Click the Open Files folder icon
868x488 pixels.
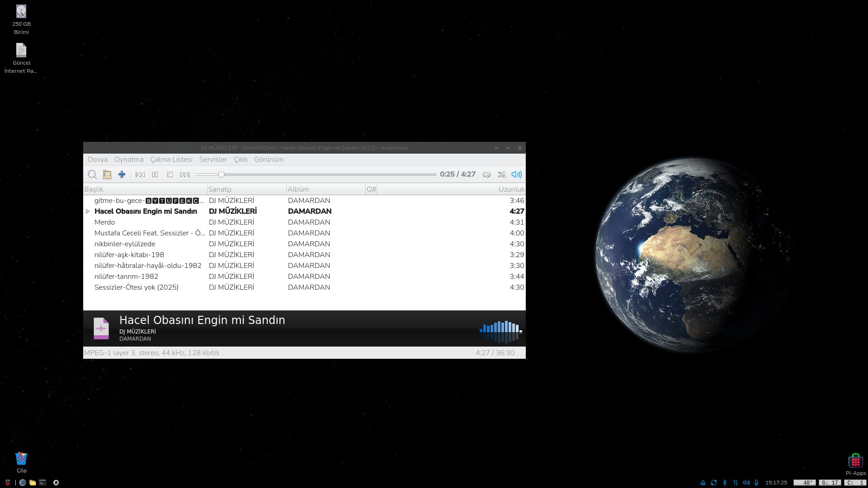point(107,174)
